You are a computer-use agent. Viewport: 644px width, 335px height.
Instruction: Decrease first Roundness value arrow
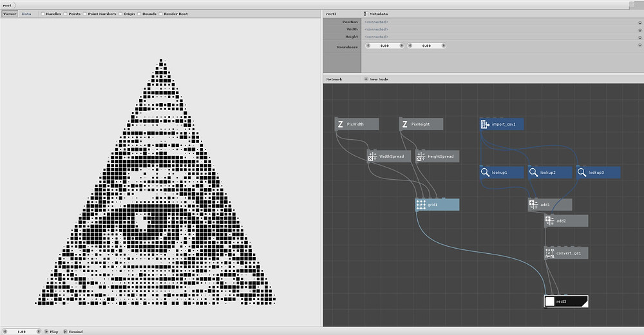click(368, 46)
